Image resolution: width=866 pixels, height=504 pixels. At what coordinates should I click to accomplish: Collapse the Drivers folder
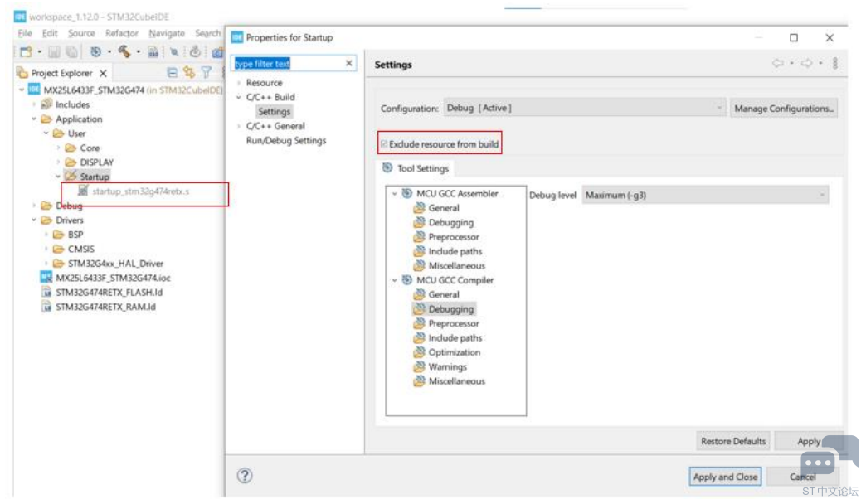tap(34, 220)
